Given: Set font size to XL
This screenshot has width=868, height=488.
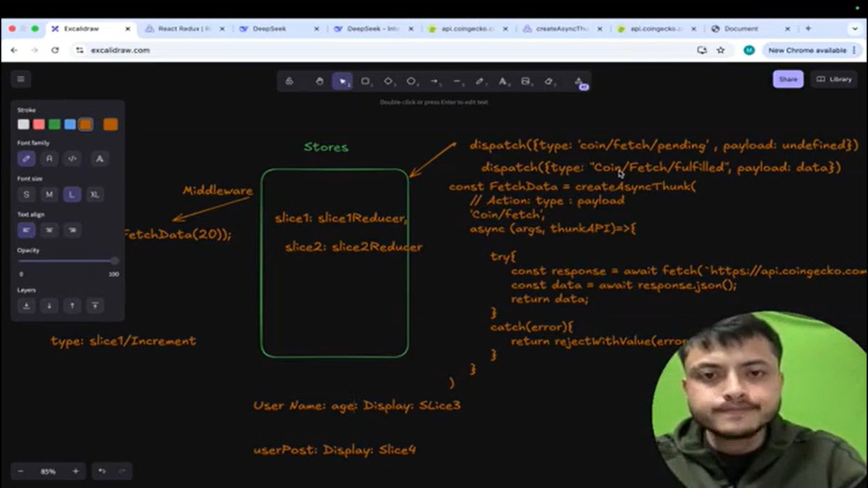Looking at the screenshot, I should [x=94, y=194].
